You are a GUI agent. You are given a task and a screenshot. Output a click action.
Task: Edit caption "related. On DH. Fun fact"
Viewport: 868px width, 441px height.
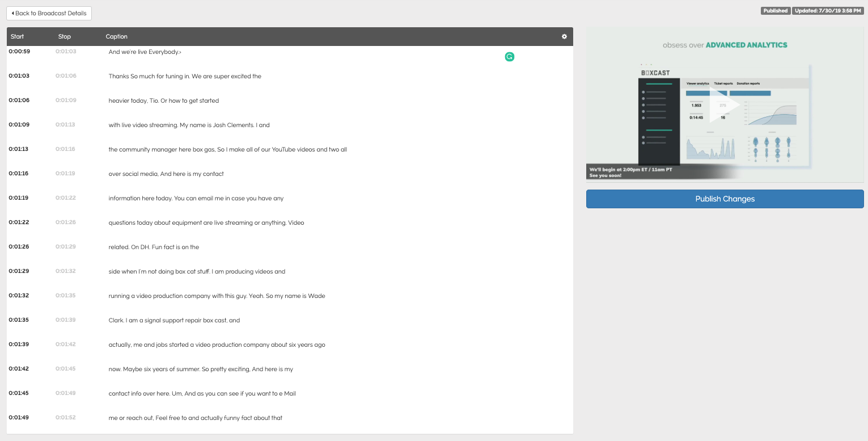point(154,247)
